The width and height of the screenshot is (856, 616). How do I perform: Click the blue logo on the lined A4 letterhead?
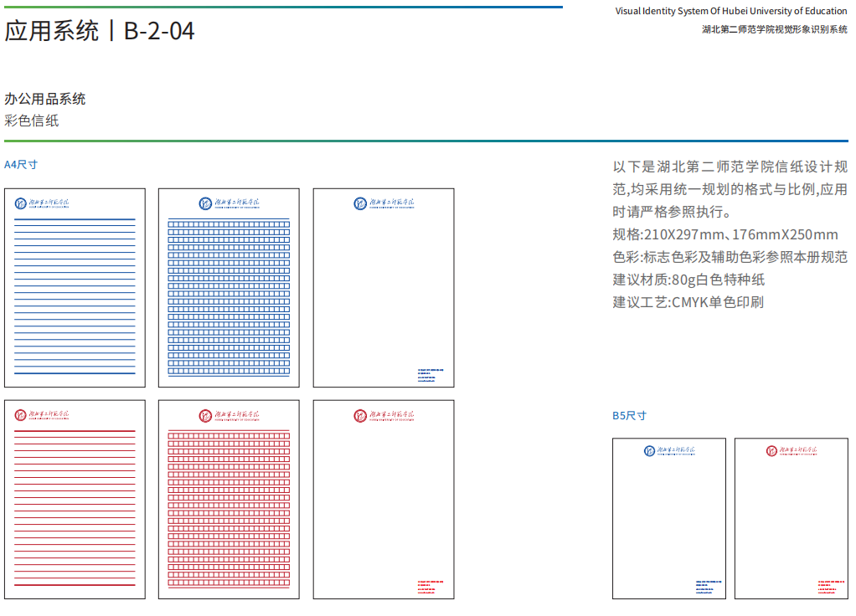click(44, 203)
